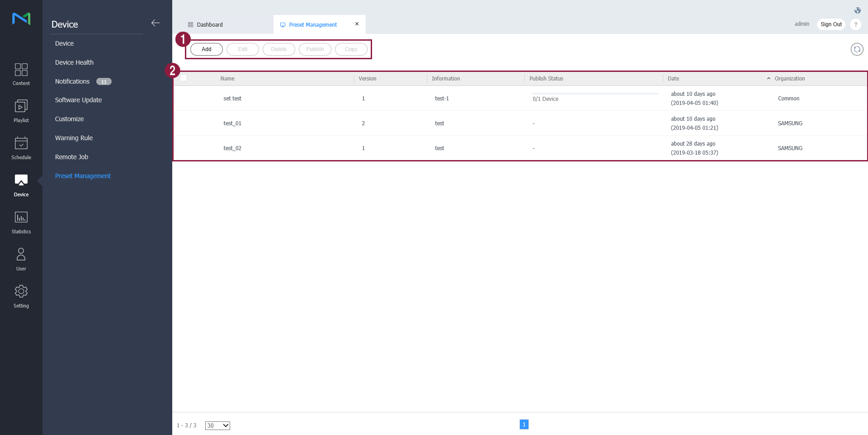Sort by the Date column header
The image size is (868, 435).
click(x=673, y=79)
